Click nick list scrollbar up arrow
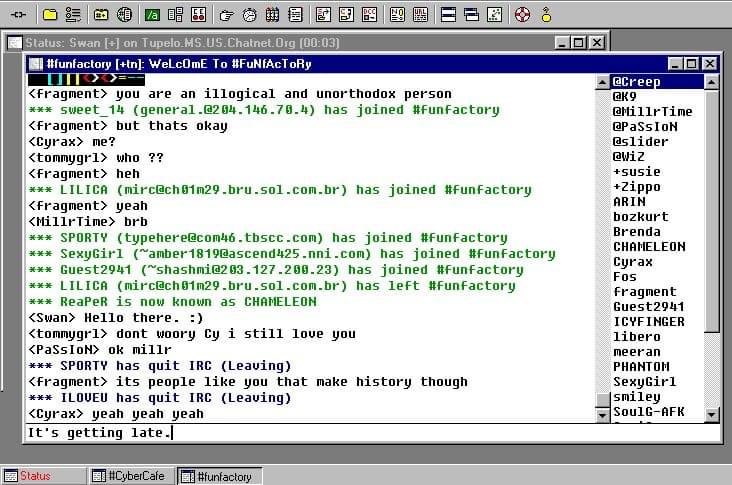The image size is (732, 485). click(x=711, y=82)
